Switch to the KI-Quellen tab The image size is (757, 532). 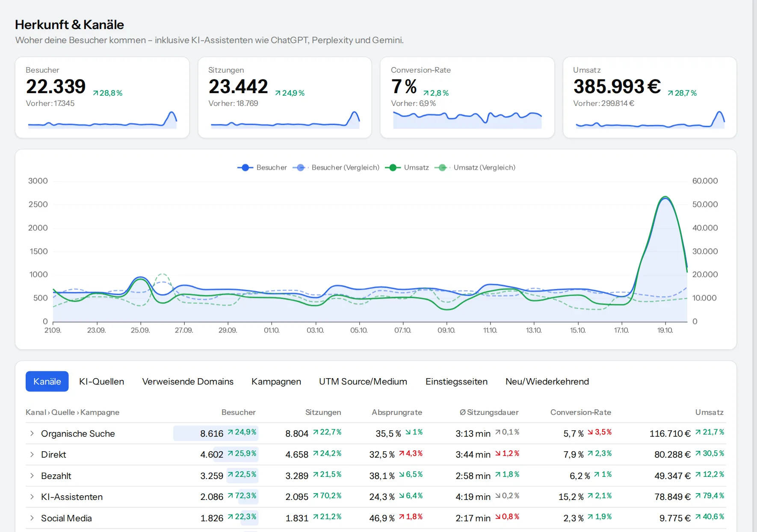click(x=101, y=381)
